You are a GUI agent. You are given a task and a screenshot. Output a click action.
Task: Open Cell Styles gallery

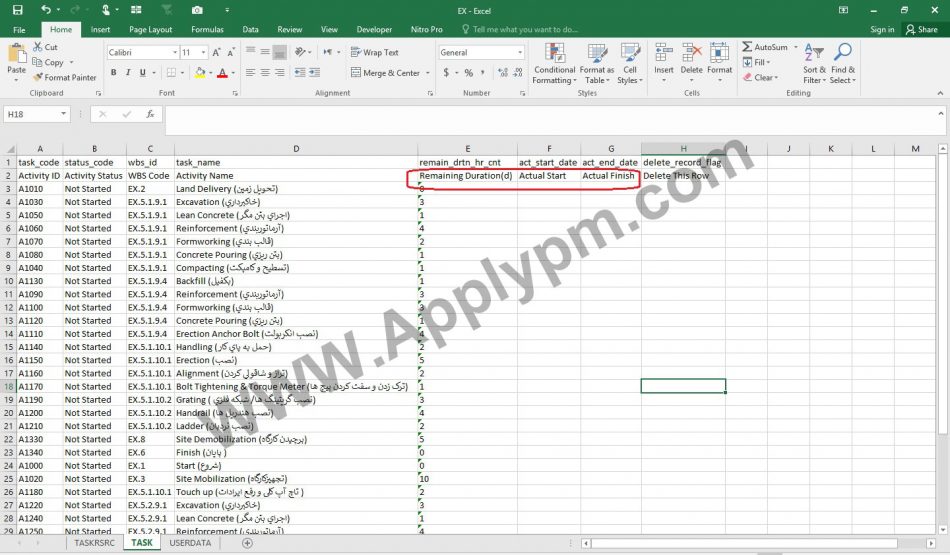[630, 64]
